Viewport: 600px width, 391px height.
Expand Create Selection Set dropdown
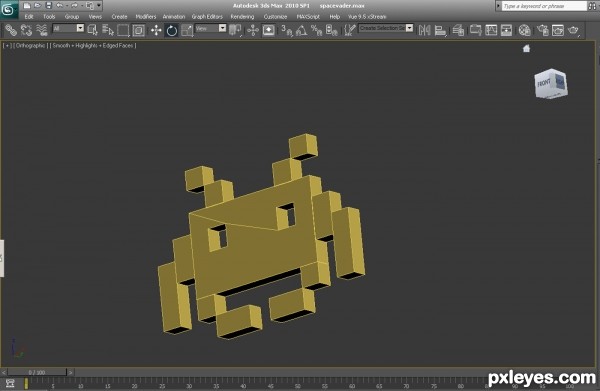[409, 28]
